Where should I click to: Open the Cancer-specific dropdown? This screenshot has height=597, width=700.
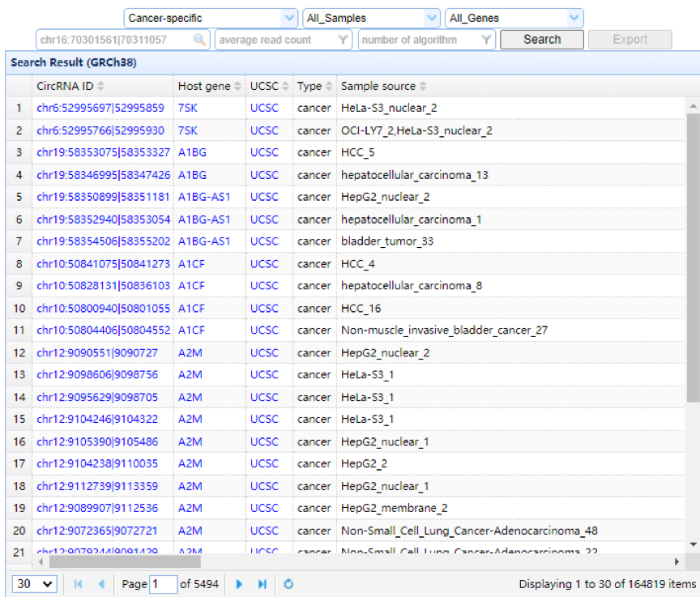[290, 18]
